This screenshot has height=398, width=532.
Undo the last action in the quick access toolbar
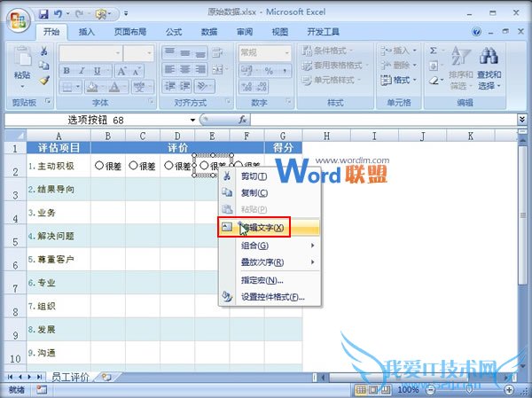58,14
